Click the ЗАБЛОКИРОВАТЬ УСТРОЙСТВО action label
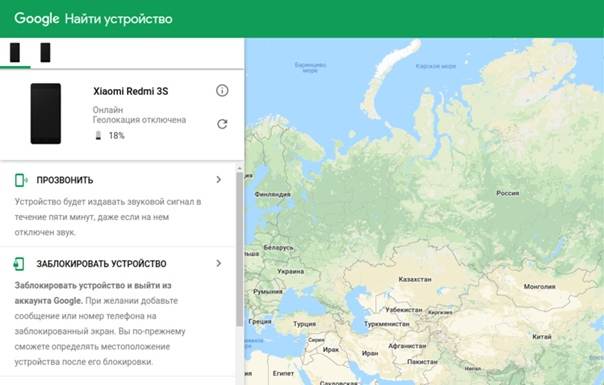The height and width of the screenshot is (385, 604). pos(101,264)
